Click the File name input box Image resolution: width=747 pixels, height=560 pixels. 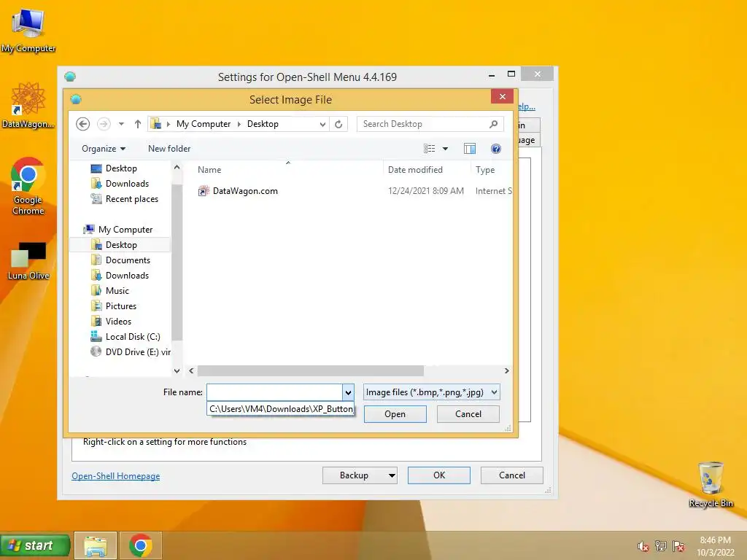pyautogui.click(x=274, y=392)
